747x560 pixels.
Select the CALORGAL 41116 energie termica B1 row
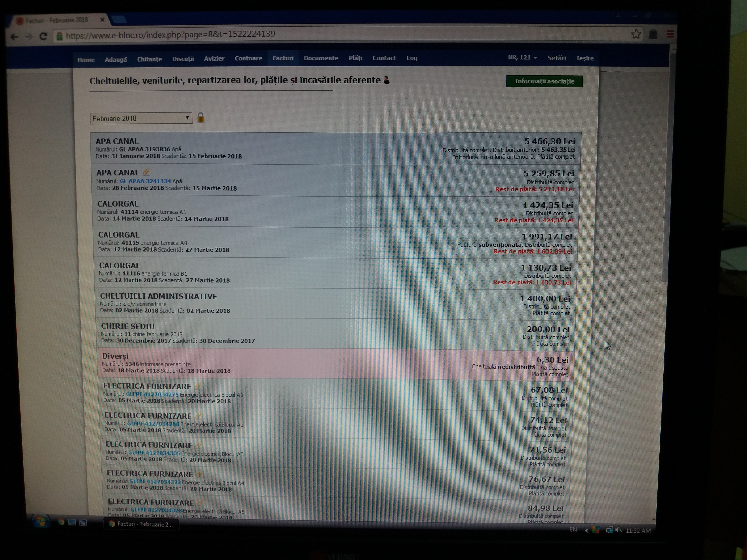336,273
